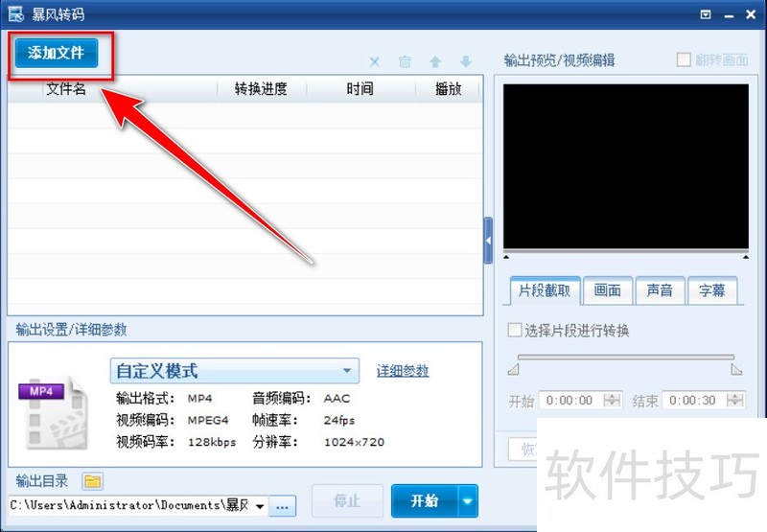Collapse the right panel with the side arrow handle
This screenshot has height=532, width=767.
488,241
